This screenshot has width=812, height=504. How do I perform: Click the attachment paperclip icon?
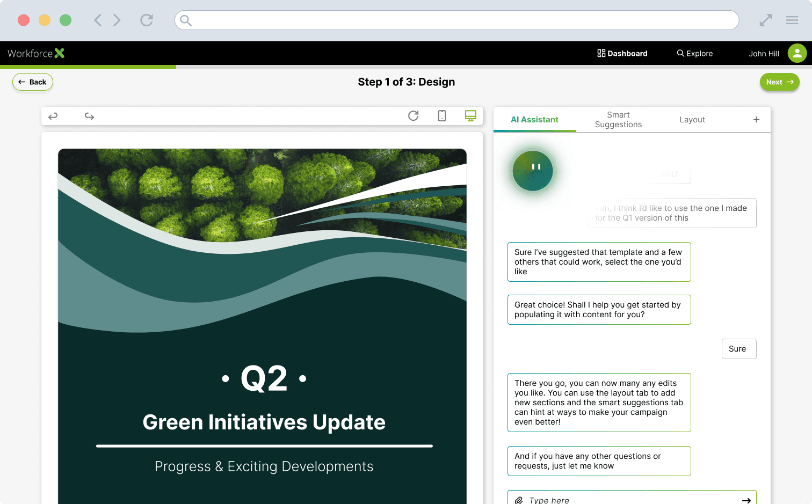[x=519, y=500]
